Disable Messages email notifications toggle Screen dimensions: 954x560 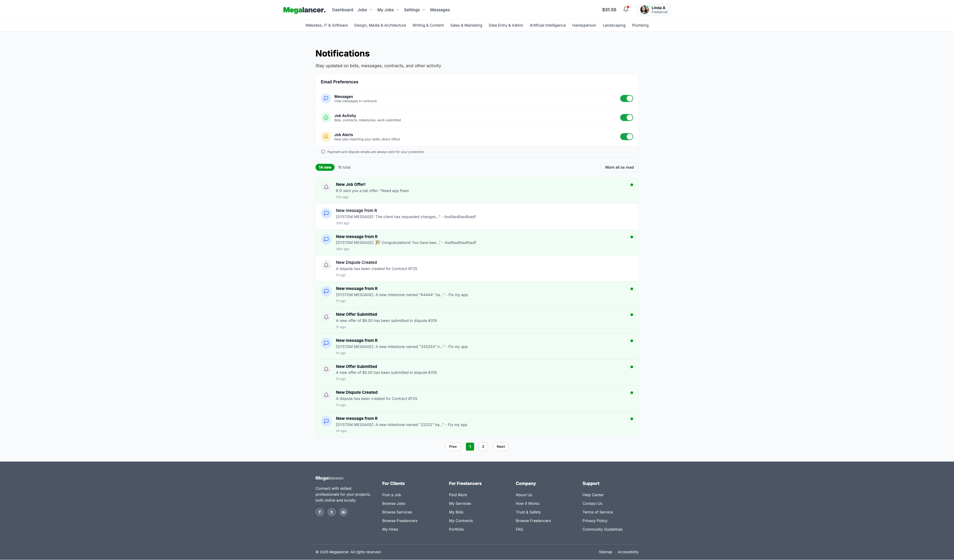[x=626, y=98]
